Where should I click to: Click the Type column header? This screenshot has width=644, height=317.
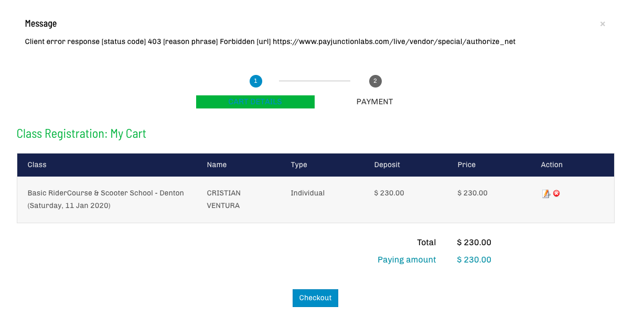tap(299, 165)
